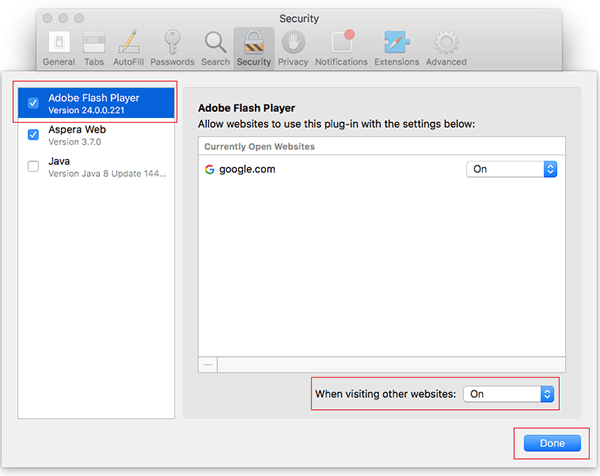Open the Search magnifier preferences pane
Viewport: 600px width, 476px height.
click(215, 49)
